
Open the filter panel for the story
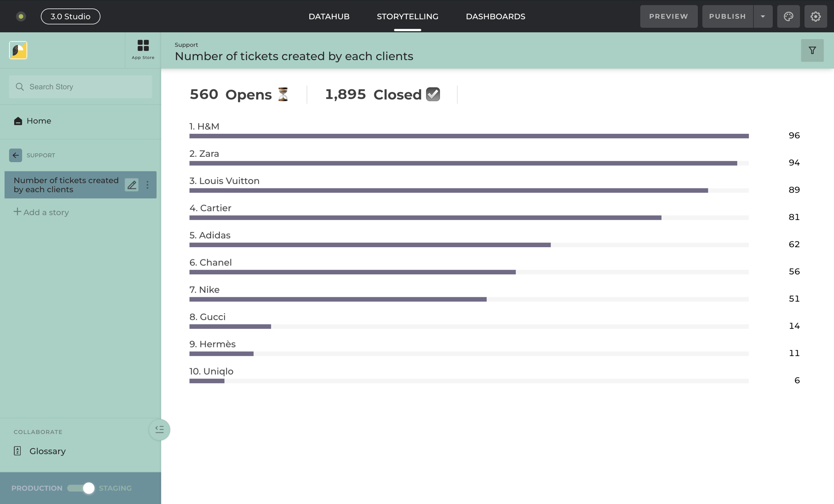pyautogui.click(x=812, y=50)
